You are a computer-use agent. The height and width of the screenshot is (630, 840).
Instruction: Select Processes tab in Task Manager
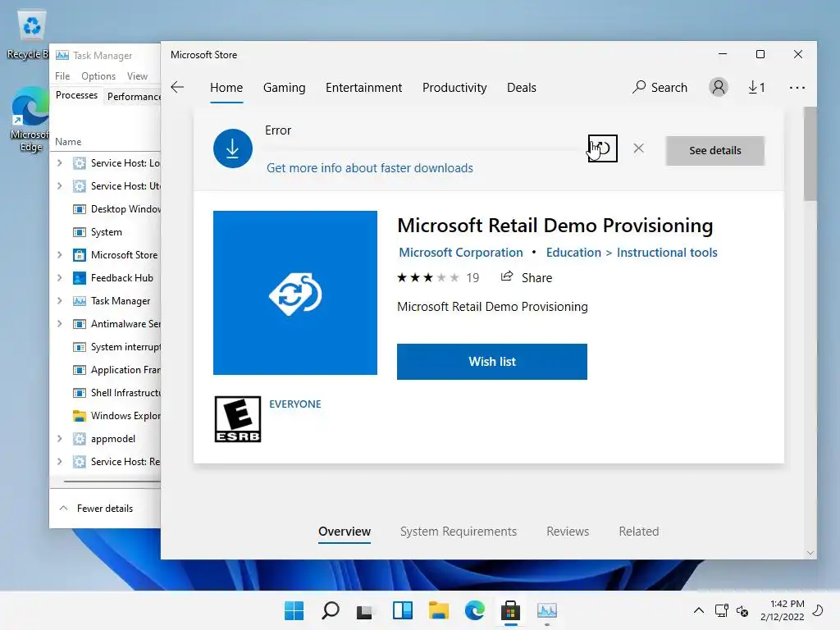76,95
